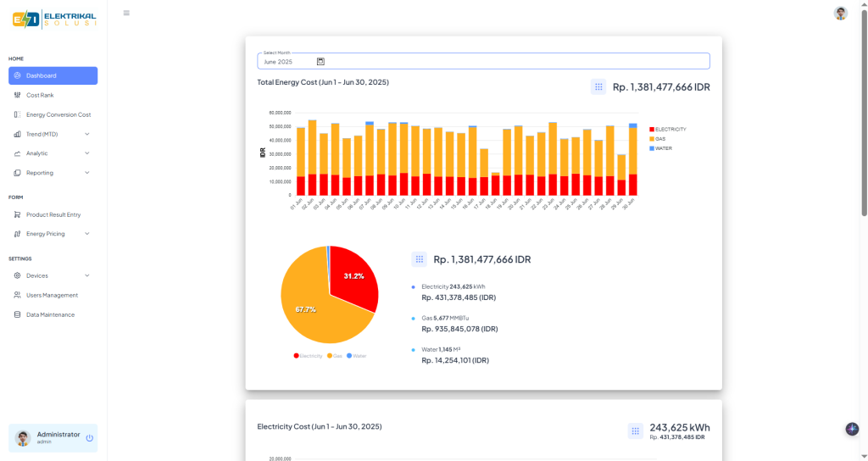
Task: Click the floating round button at bottom right
Action: click(852, 429)
